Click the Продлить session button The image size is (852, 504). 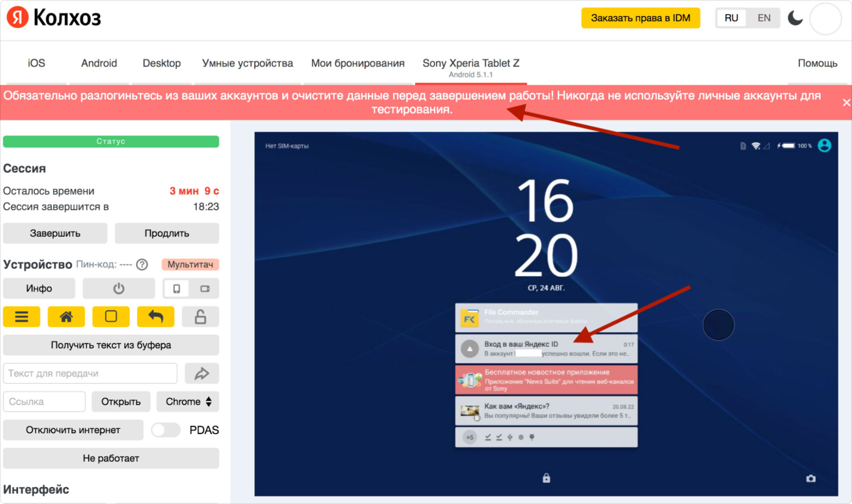tap(167, 233)
